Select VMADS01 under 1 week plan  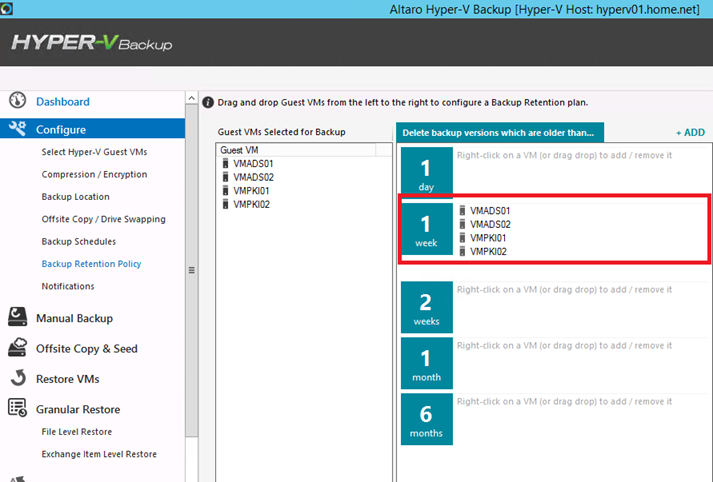(490, 211)
